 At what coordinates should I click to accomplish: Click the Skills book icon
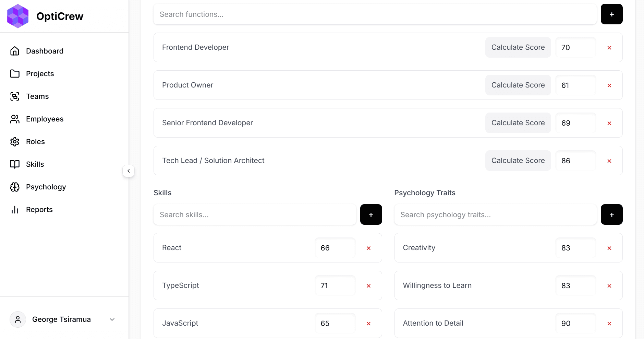click(x=15, y=164)
